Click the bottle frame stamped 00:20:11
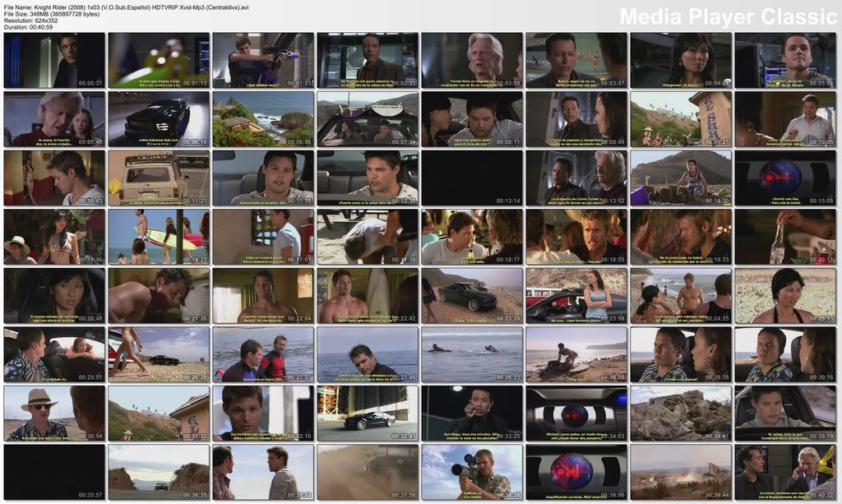842x504 pixels. coord(785,237)
